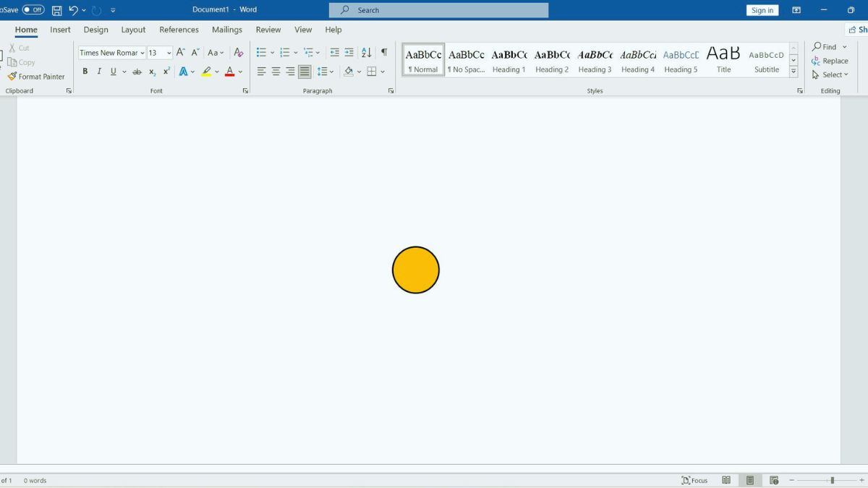
Task: Apply the Subtitle style
Action: (767, 60)
